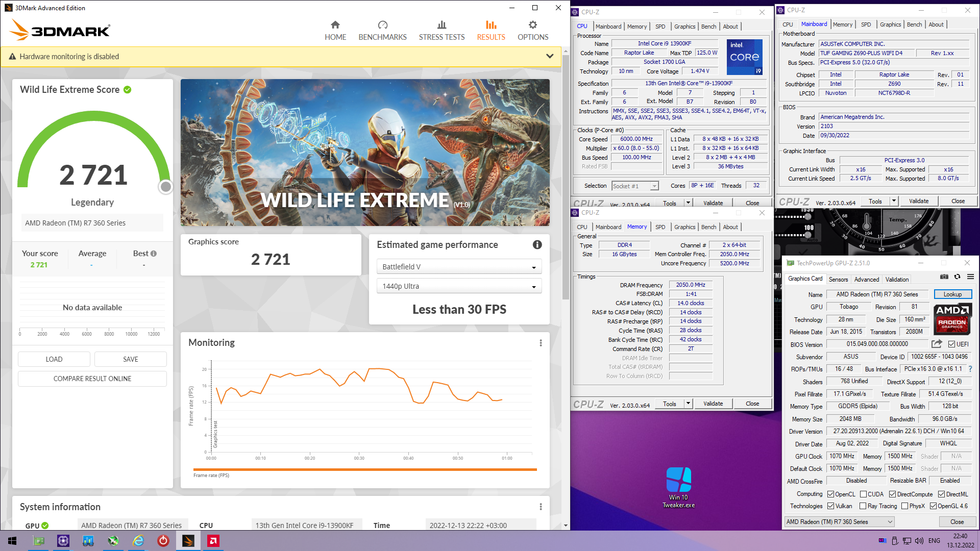980x551 pixels.
Task: Switch to the Advanced tab in GPU-Z
Action: [867, 280]
